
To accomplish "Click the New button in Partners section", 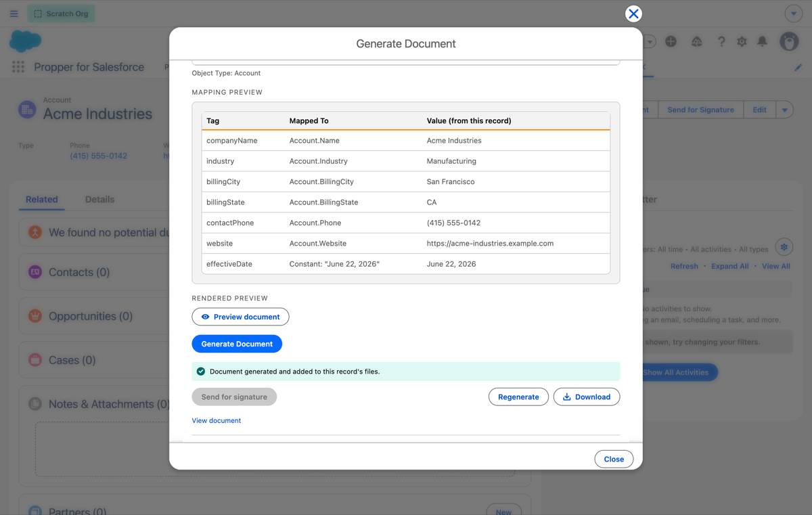I will pos(503,511).
